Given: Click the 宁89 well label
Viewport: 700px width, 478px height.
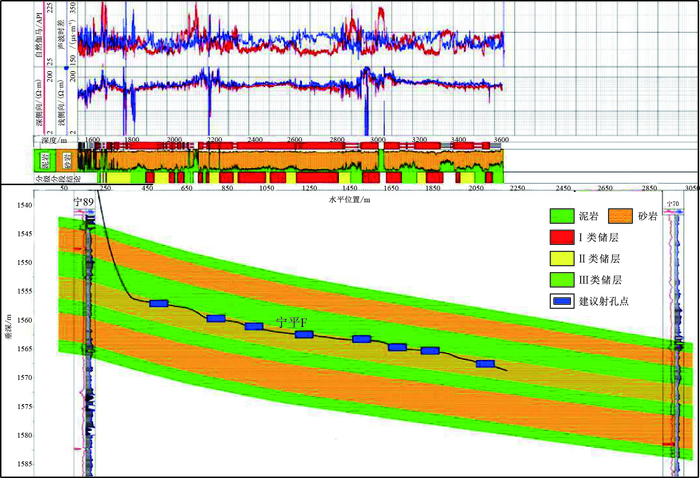Looking at the screenshot, I should [x=84, y=203].
